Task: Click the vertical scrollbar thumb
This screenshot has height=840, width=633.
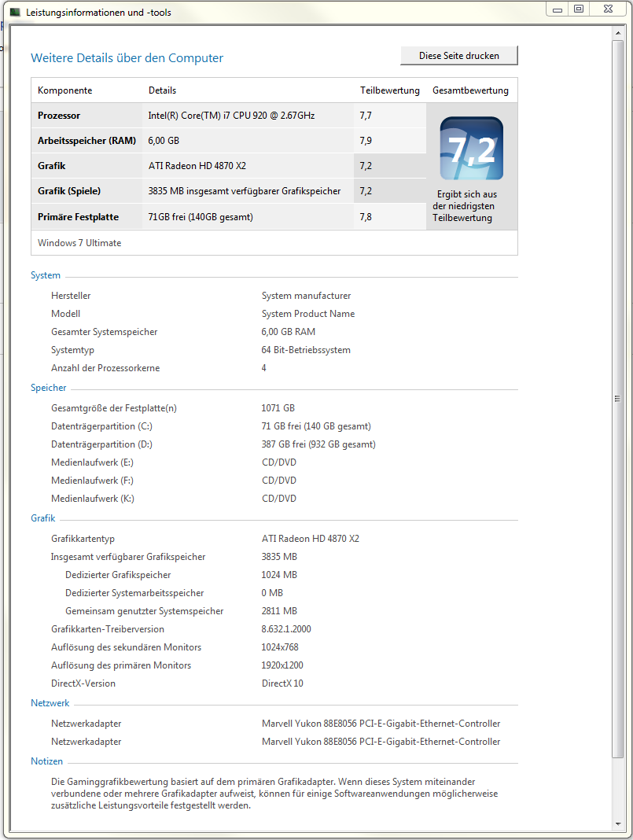Action: click(618, 399)
